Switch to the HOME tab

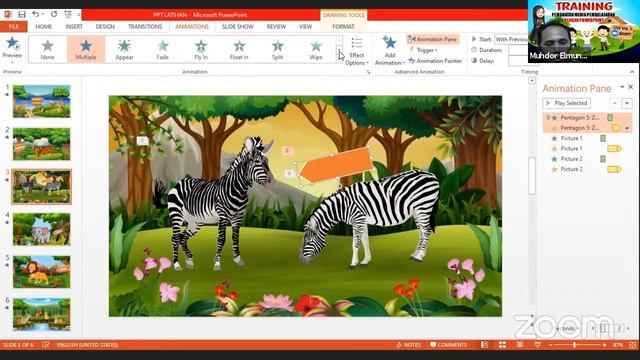[44, 27]
